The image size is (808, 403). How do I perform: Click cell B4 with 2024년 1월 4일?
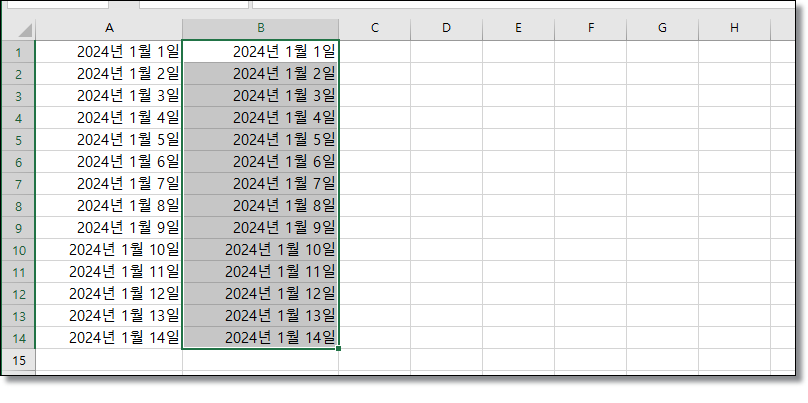tap(260, 118)
